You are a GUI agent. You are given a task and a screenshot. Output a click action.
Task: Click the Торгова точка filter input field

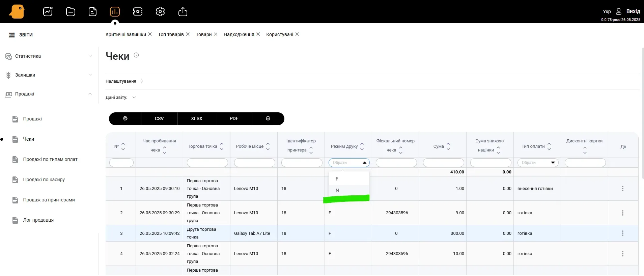[207, 163]
